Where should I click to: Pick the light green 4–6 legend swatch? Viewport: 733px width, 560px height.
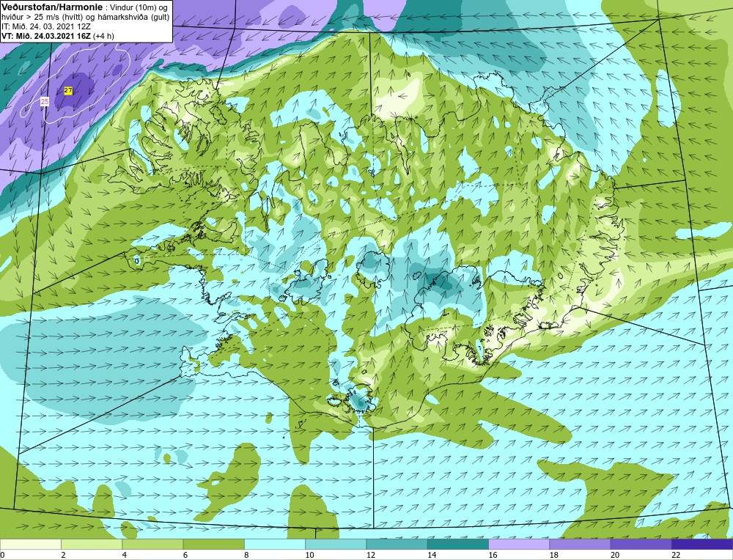[152, 544]
